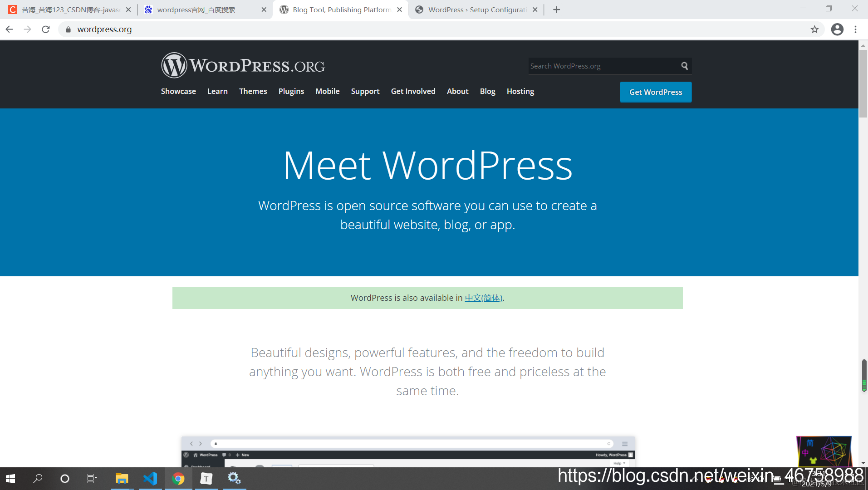Open Task View on the taskbar
This screenshot has height=490, width=868.
pyautogui.click(x=92, y=479)
